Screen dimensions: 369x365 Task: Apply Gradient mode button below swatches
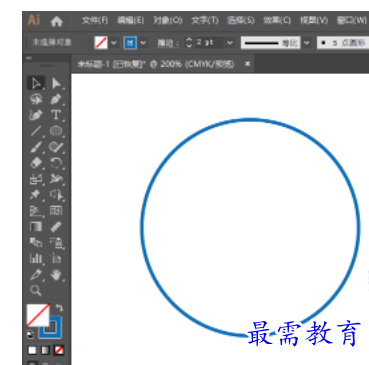[45, 350]
